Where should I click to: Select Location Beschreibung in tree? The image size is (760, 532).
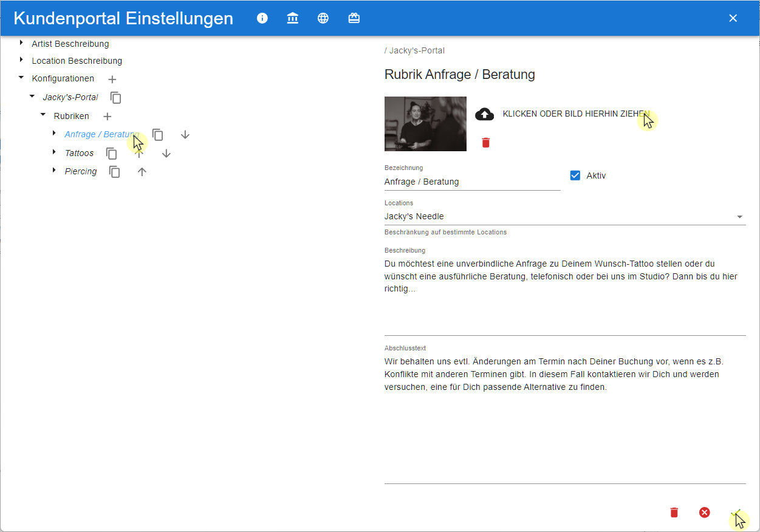(x=77, y=61)
